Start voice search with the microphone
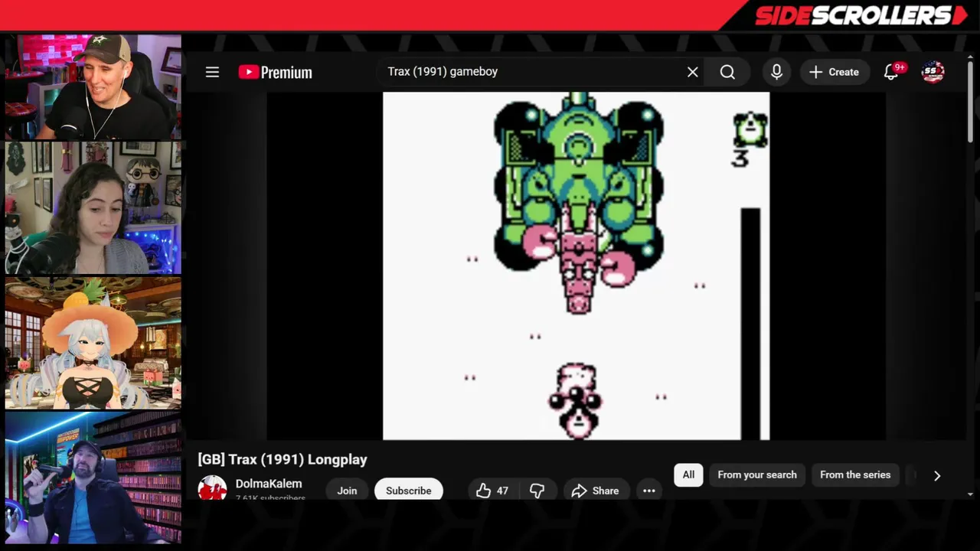This screenshot has width=980, height=551. click(x=776, y=72)
